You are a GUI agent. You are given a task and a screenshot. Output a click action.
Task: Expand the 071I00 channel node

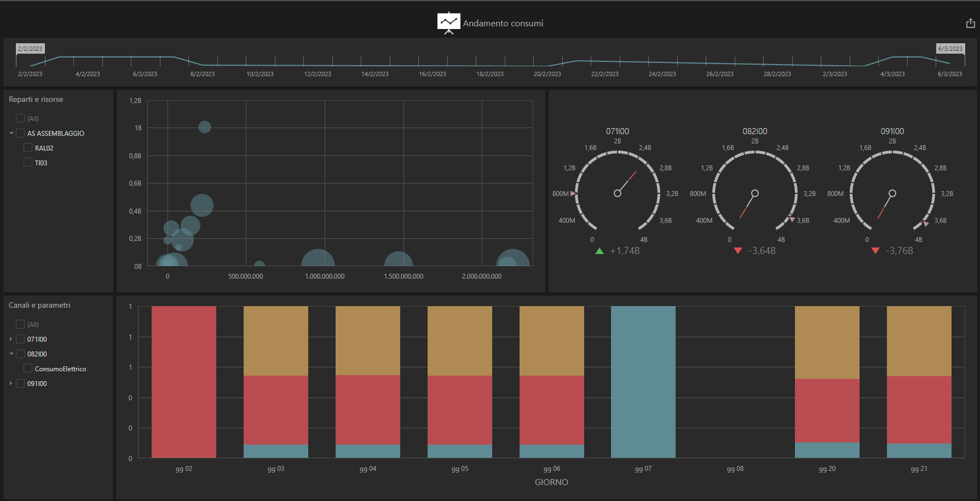tap(10, 339)
